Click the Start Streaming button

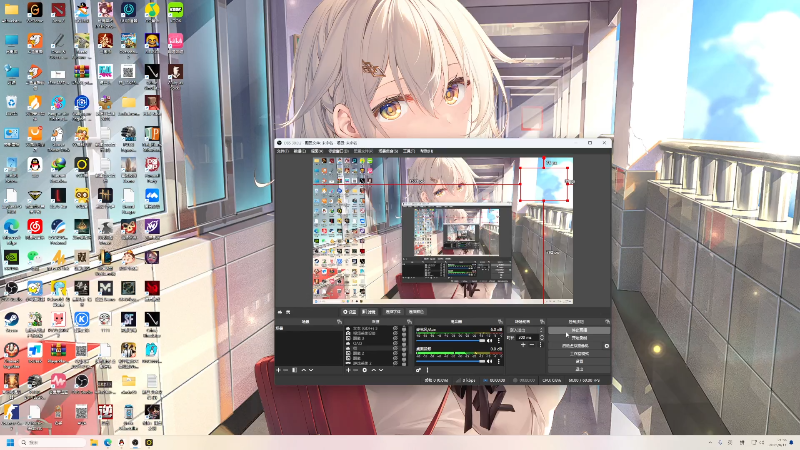(x=579, y=330)
